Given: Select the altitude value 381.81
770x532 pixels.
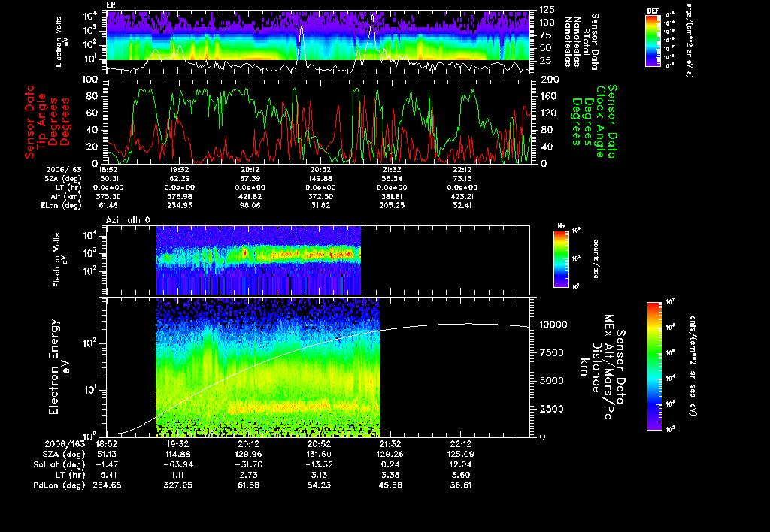Looking at the screenshot, I should pyautogui.click(x=392, y=196).
